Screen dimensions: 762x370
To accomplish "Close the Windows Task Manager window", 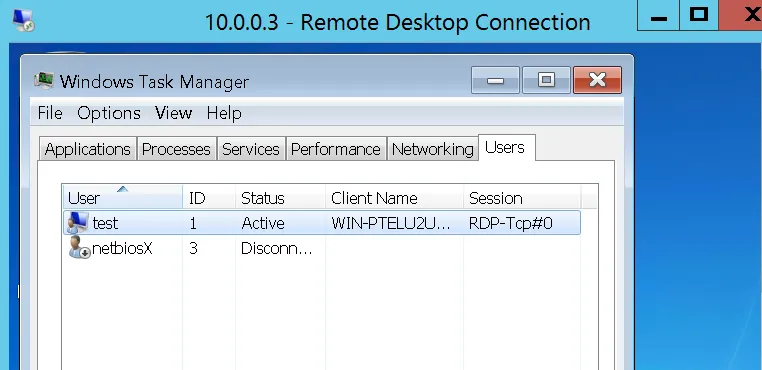I will coord(597,80).
